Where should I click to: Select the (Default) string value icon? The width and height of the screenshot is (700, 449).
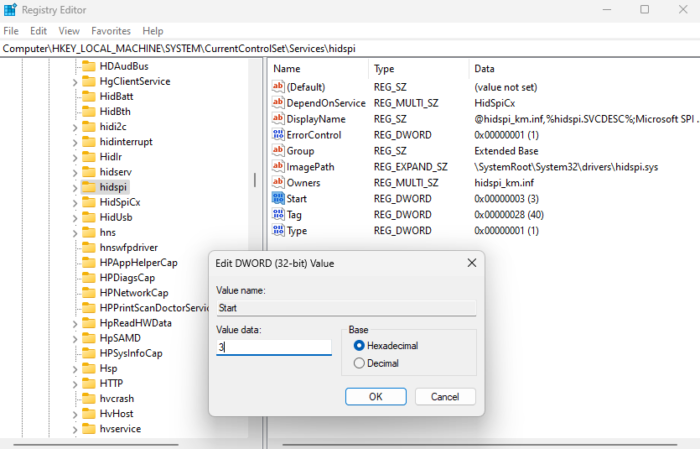[x=278, y=87]
